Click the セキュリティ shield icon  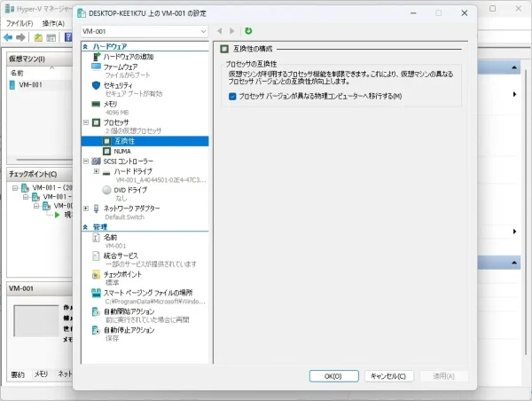point(96,85)
